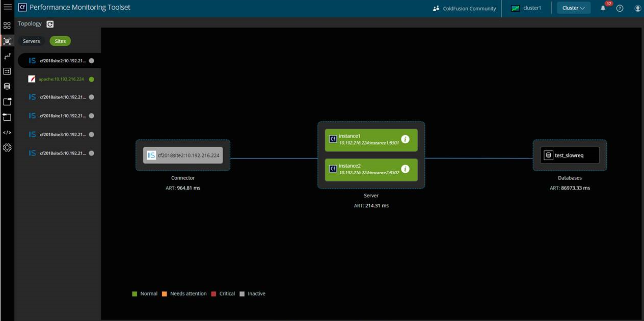Image resolution: width=644 pixels, height=321 pixels.
Task: Click the Cf icon on instance2
Action: [333, 169]
